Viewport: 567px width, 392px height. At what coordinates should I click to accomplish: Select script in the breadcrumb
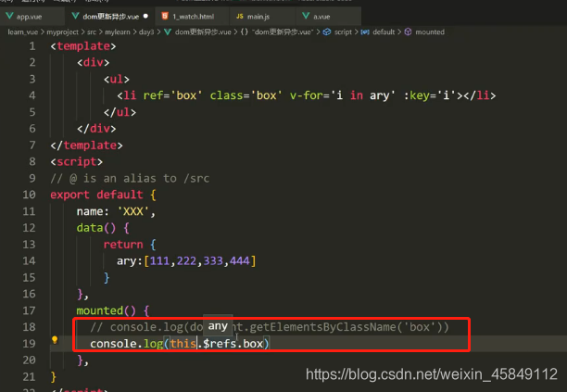[343, 32]
